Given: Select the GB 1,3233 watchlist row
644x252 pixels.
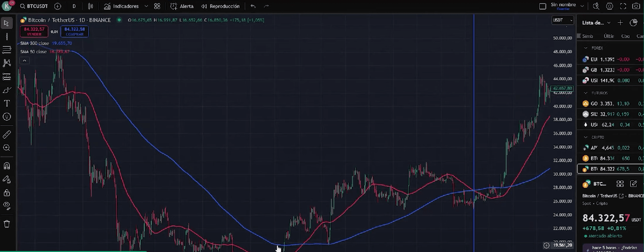Looking at the screenshot, I should click(610, 70).
